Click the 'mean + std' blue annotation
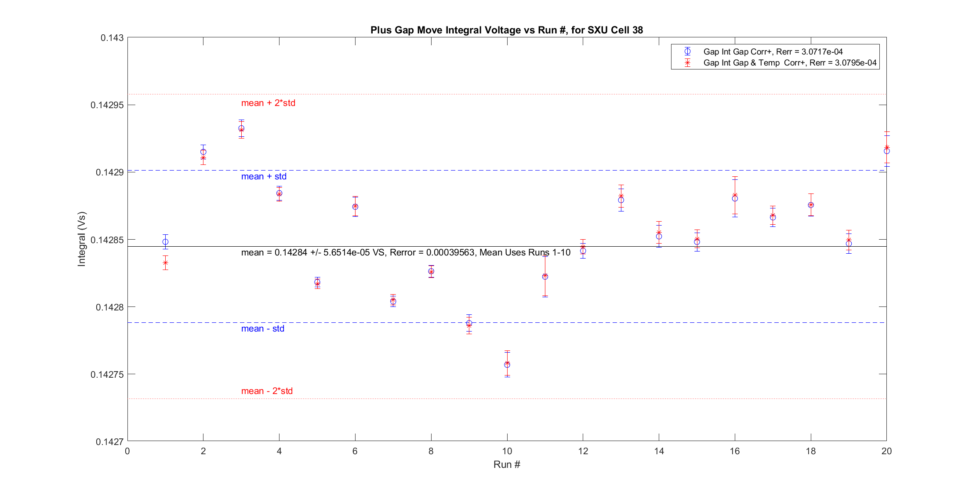 tap(264, 176)
